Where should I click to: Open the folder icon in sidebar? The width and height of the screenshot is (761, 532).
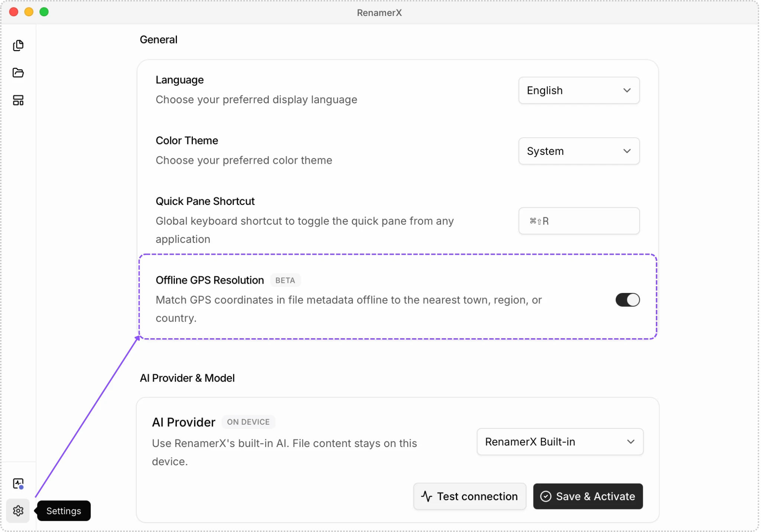point(18,73)
